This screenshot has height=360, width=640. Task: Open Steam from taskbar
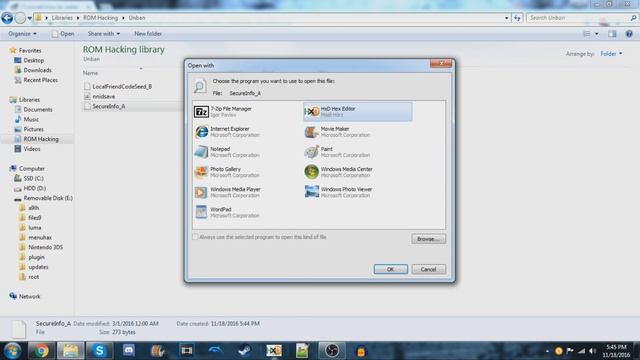point(244,351)
